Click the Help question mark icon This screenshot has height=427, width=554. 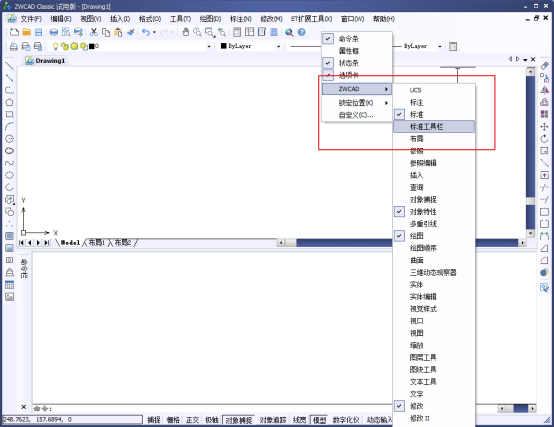coord(301,32)
